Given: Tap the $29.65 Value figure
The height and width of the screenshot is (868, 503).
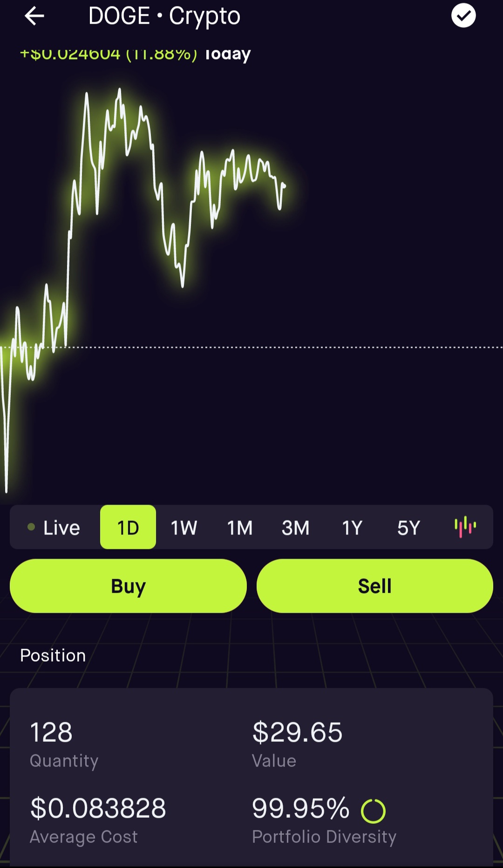Looking at the screenshot, I should click(297, 732).
